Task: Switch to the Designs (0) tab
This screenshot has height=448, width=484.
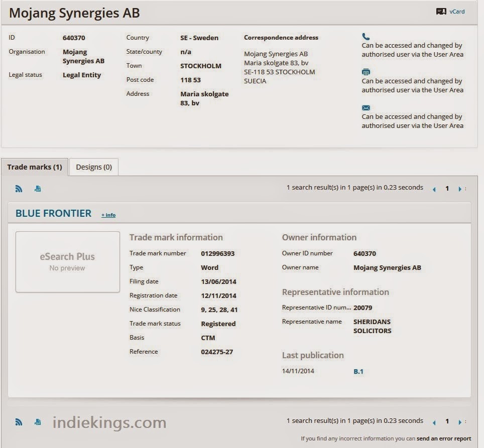Action: 94,167
